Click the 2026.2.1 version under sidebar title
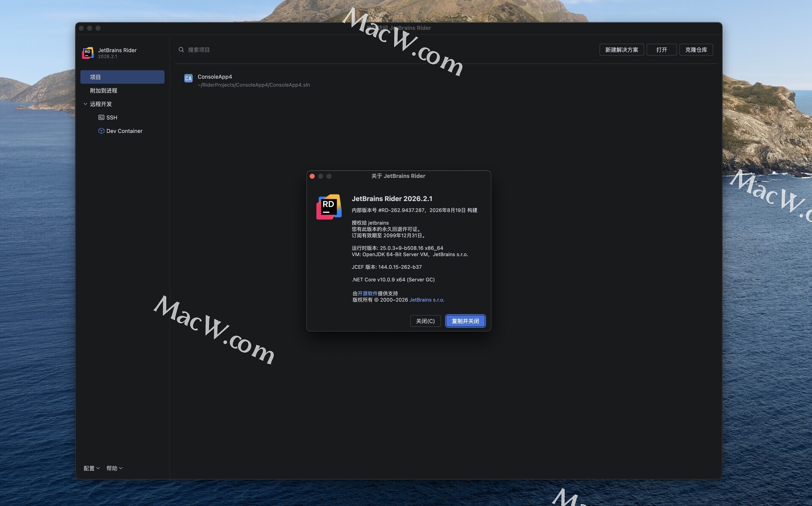812x506 pixels. pos(107,57)
